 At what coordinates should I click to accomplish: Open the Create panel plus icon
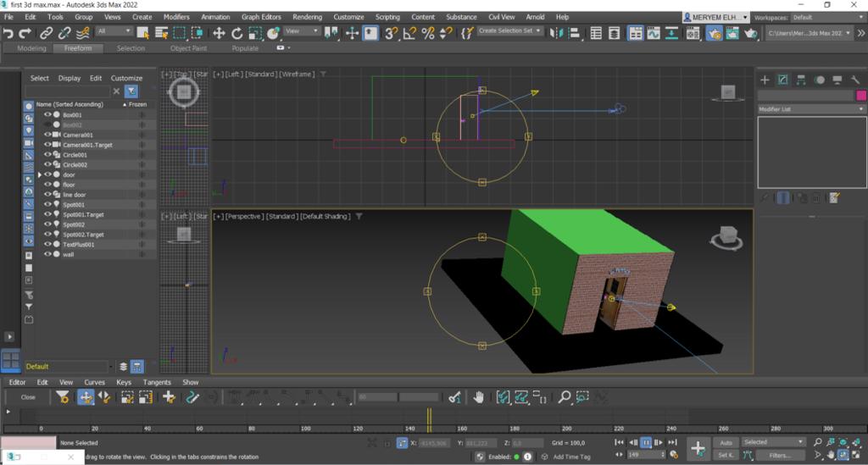coord(765,80)
